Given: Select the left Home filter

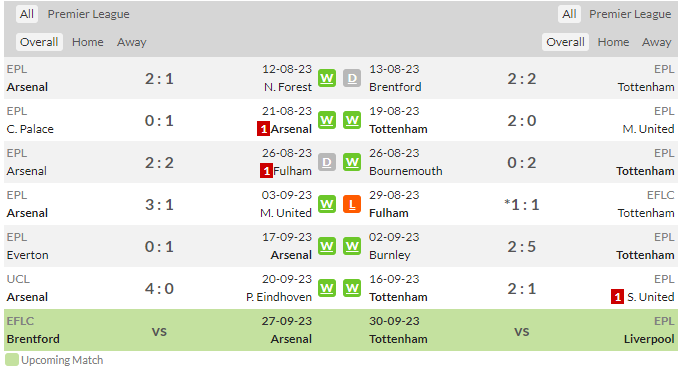Looking at the screenshot, I should (87, 42).
